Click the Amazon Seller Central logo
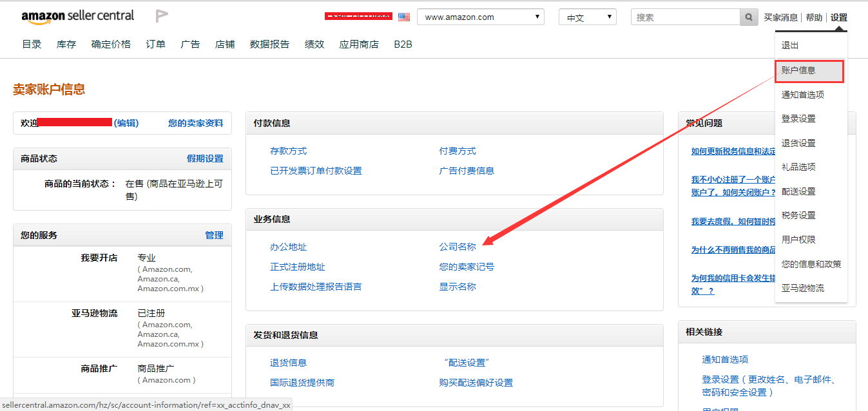The height and width of the screenshot is (411, 868). 77,17
